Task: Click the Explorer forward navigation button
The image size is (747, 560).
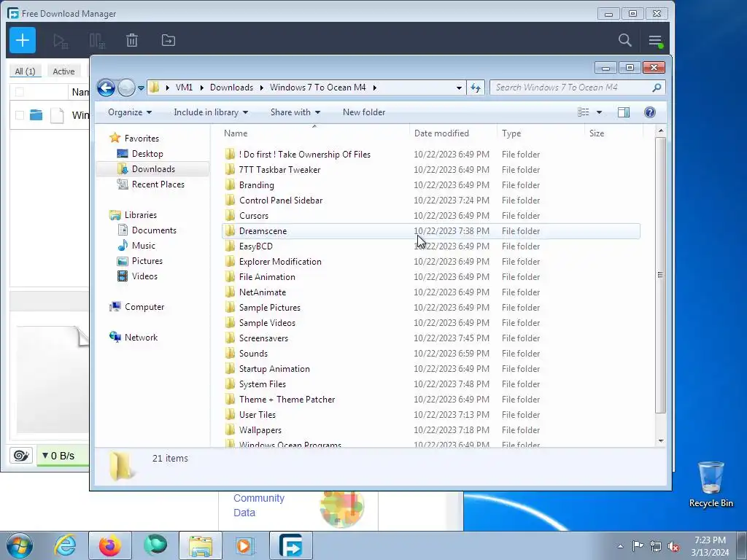Action: [x=125, y=87]
